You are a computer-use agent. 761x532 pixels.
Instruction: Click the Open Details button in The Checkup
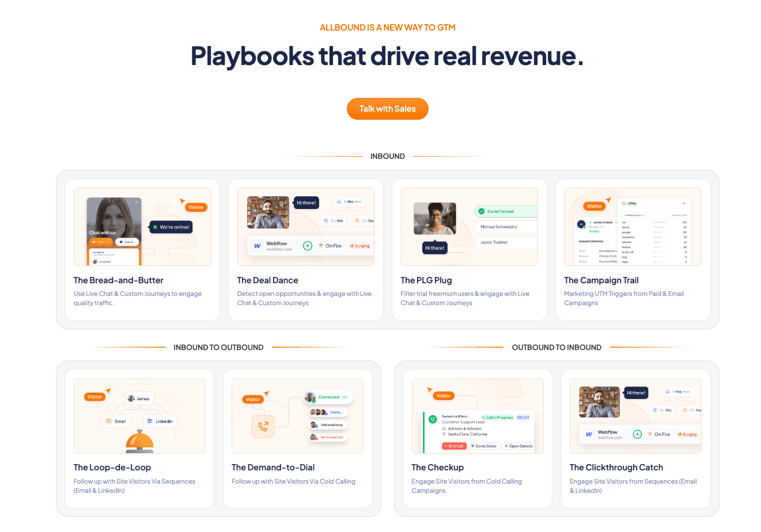[518, 446]
